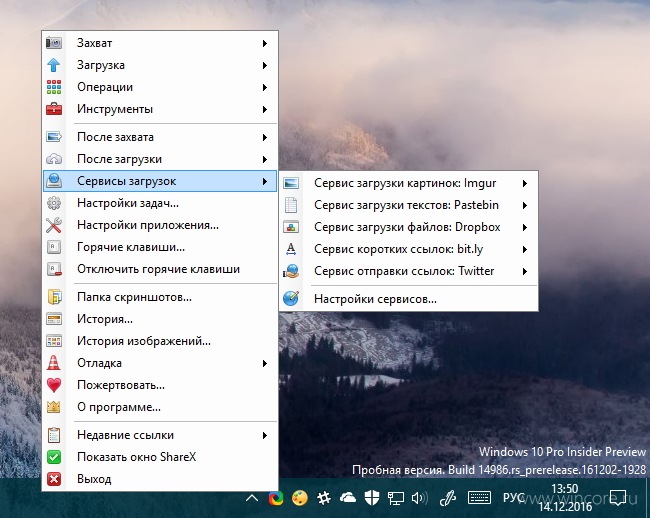650x518 pixels.
Task: Open О программе menu entry
Action: (160, 407)
